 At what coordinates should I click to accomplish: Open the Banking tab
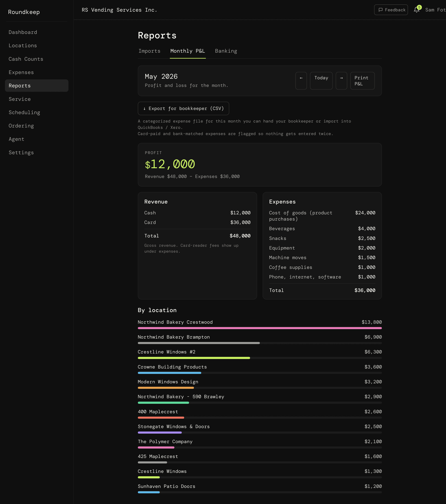coord(226,51)
